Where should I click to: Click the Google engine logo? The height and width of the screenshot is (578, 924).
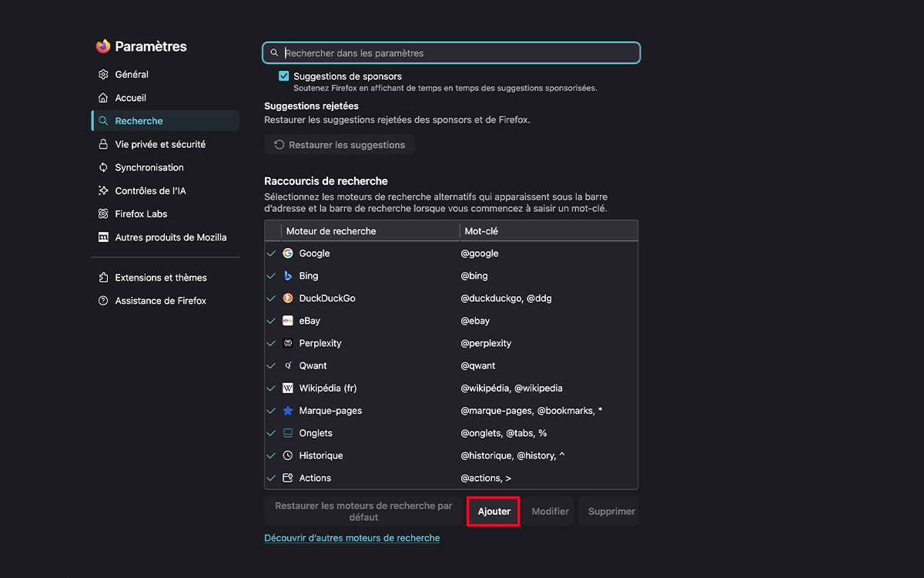[x=288, y=254]
